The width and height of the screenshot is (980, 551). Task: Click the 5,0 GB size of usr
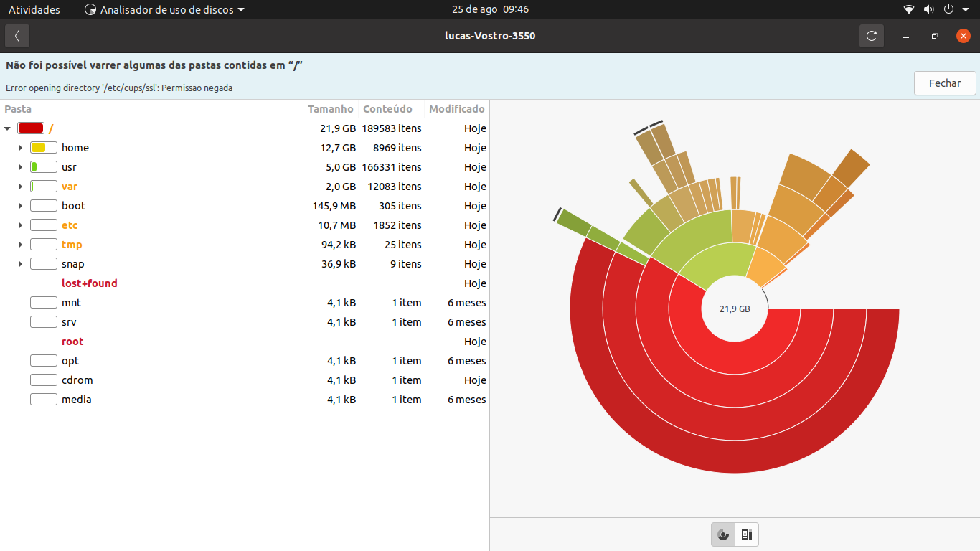click(x=341, y=167)
